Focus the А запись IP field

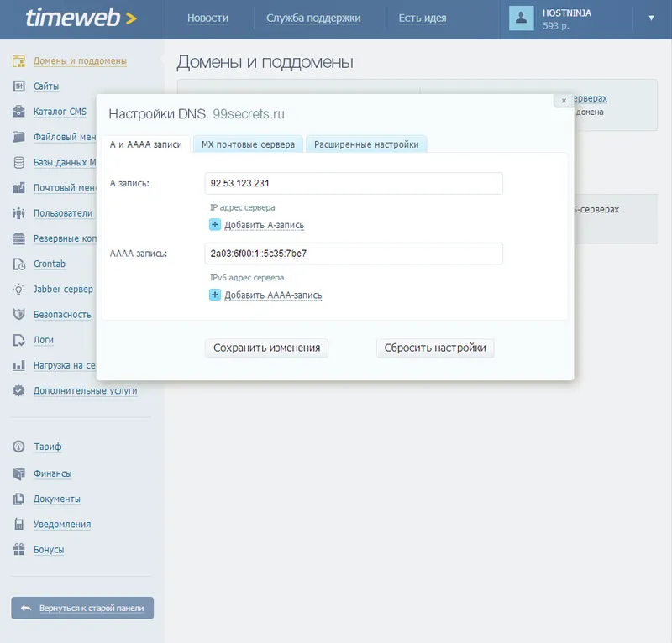coord(354,183)
